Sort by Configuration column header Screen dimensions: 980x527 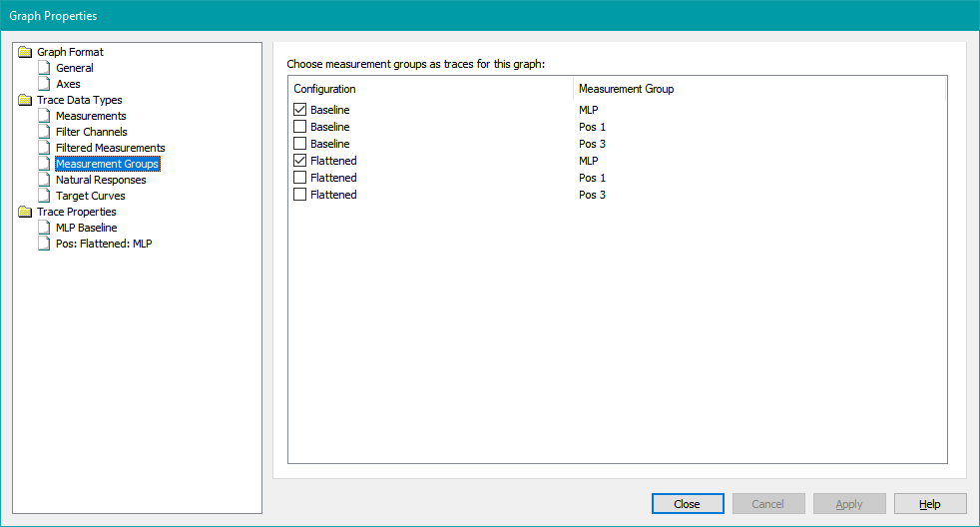431,89
